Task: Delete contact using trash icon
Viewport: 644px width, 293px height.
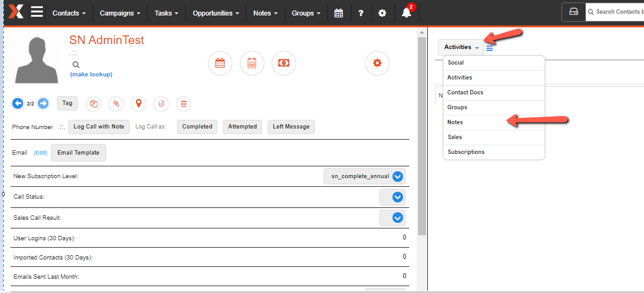Action: click(183, 104)
